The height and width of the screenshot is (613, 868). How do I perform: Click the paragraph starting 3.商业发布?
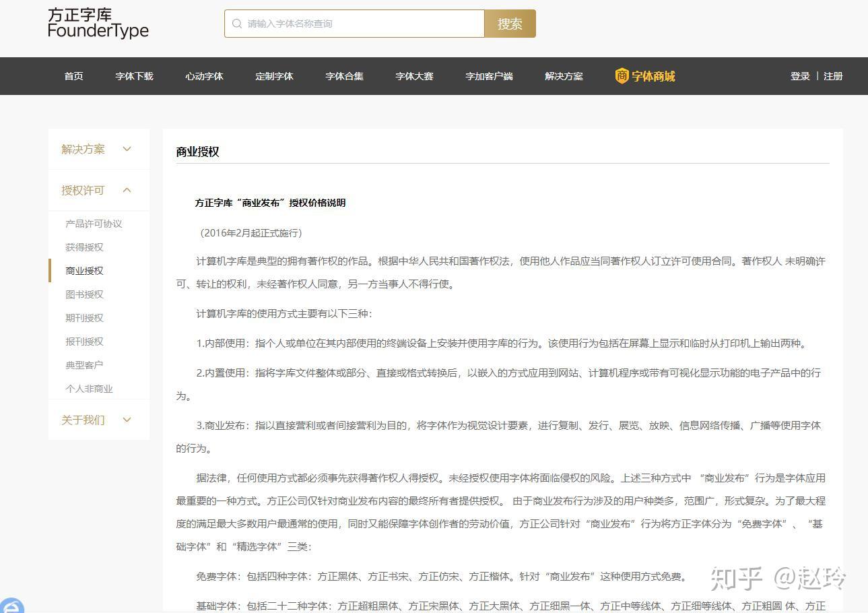(499, 437)
